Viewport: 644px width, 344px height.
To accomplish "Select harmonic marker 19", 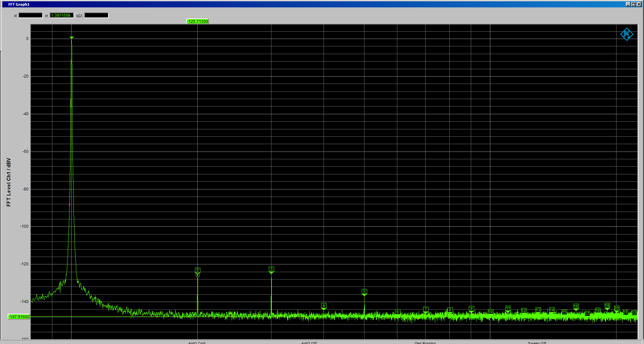I will pyautogui.click(x=607, y=306).
